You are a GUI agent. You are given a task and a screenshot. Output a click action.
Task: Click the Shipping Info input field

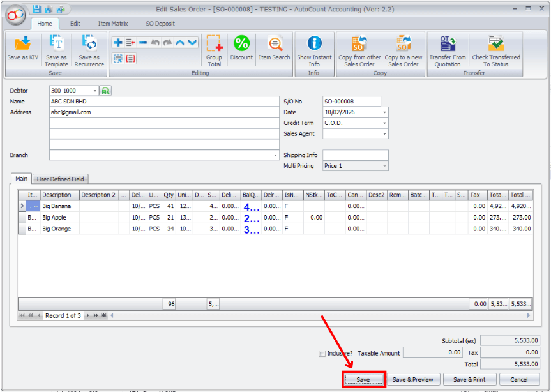tap(355, 155)
